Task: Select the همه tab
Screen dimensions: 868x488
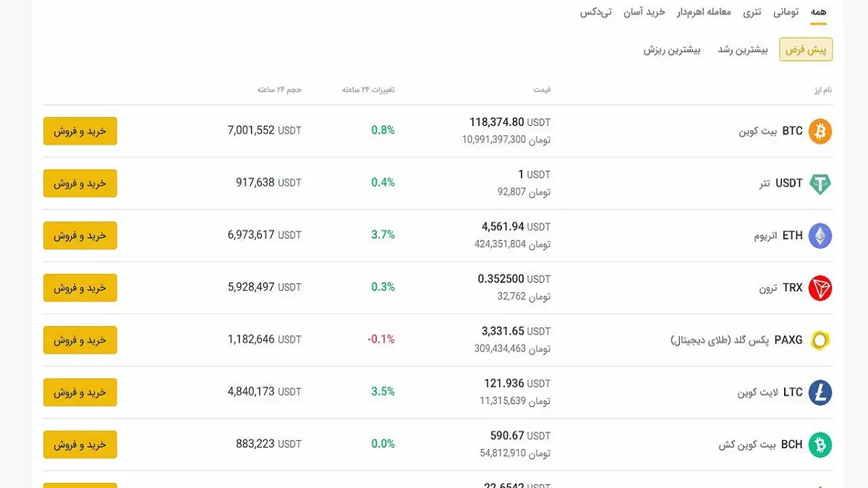Action: (818, 12)
